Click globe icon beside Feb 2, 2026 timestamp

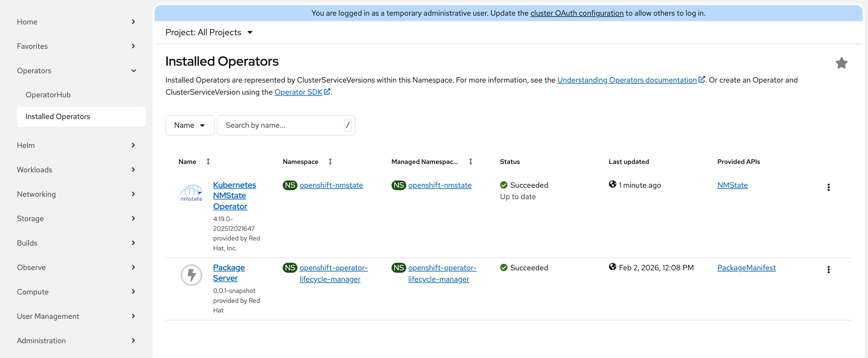click(612, 267)
